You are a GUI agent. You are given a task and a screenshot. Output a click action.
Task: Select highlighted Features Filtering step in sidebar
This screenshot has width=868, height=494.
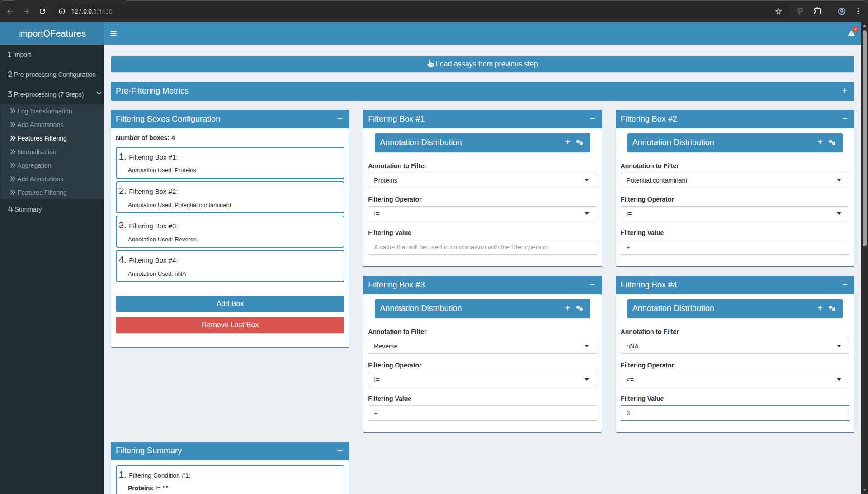coord(52,138)
